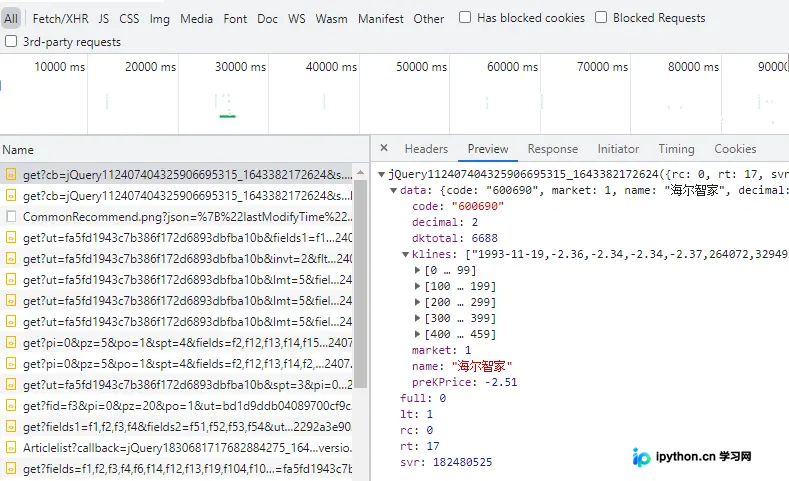Select the get?pi=0 request with f14,f15

[x=177, y=343]
